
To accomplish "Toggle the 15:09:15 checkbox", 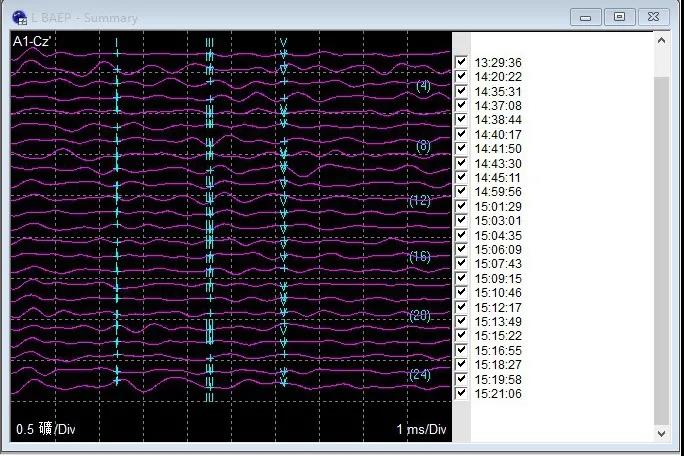I will coord(461,278).
